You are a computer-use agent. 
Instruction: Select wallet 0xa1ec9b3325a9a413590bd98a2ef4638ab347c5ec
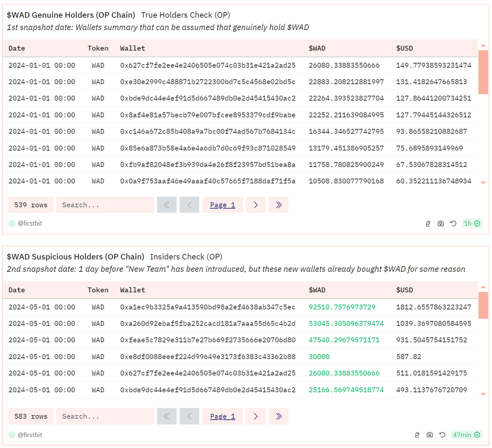(x=208, y=307)
